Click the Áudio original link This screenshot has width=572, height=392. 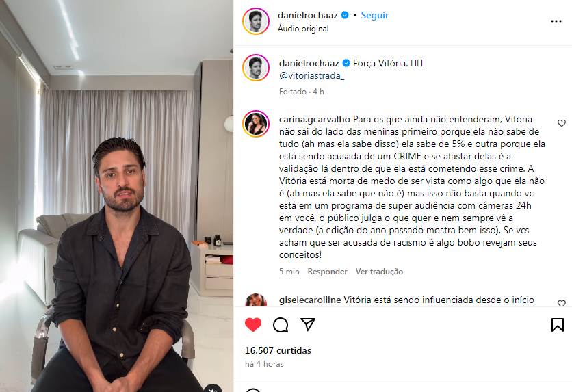pyautogui.click(x=303, y=29)
